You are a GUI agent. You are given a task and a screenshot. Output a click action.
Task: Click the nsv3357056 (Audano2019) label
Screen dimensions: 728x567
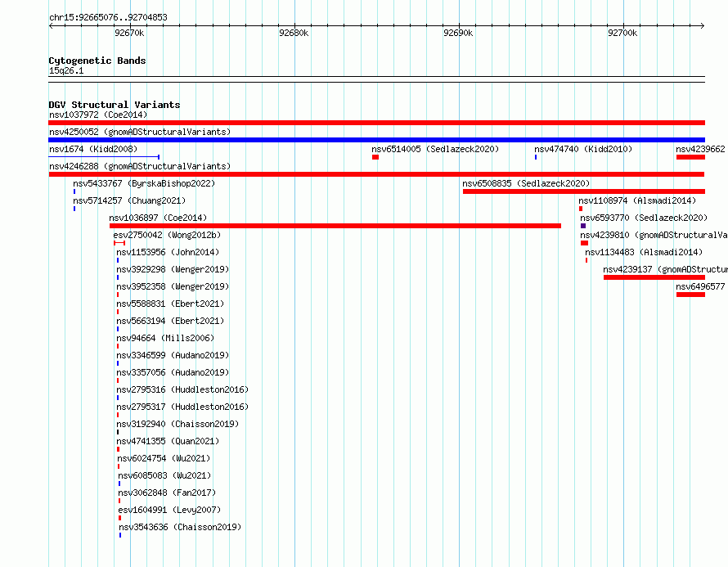coord(173,372)
